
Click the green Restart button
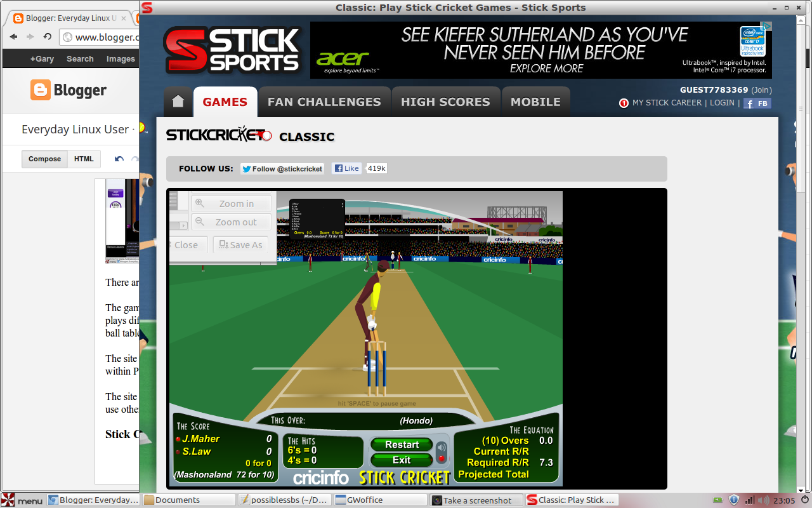[x=402, y=444]
